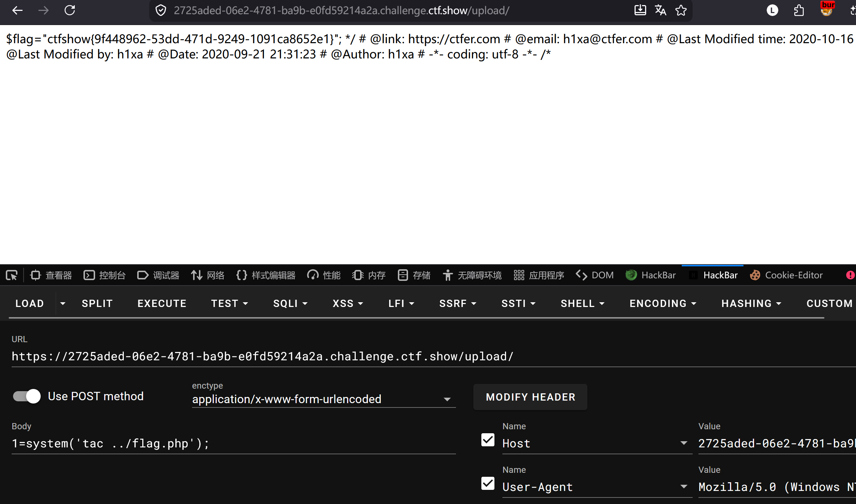Bookmark this page with star
The height and width of the screenshot is (504, 856).
[x=681, y=11]
